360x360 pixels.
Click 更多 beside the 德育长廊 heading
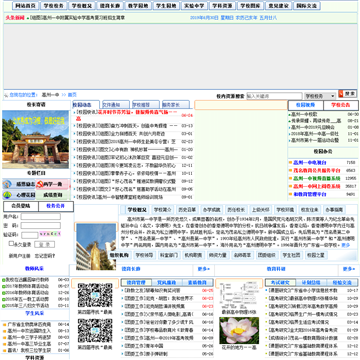point(204,269)
